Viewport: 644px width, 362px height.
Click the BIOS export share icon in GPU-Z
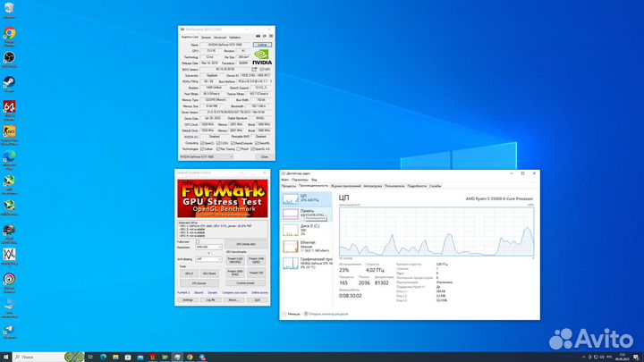(254, 70)
